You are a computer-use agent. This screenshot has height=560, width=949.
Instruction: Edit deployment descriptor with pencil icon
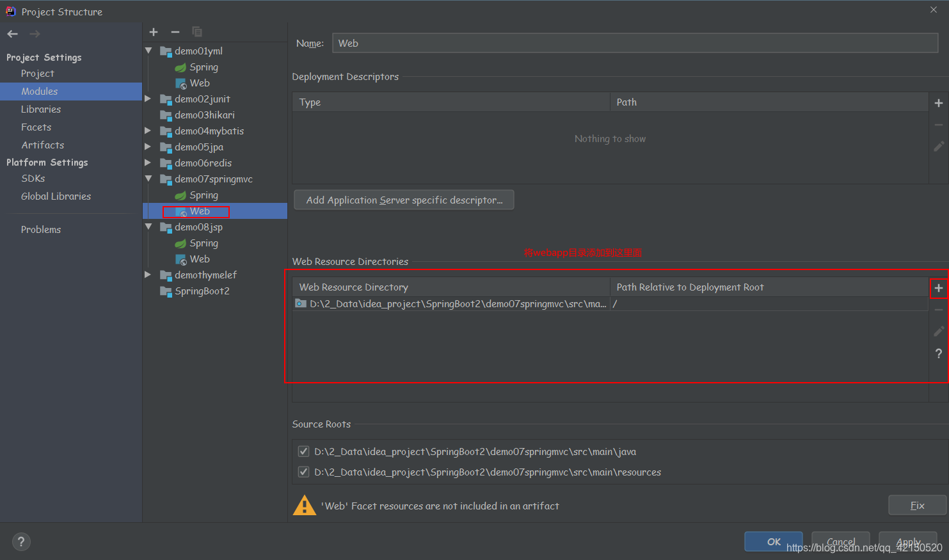pos(939,147)
